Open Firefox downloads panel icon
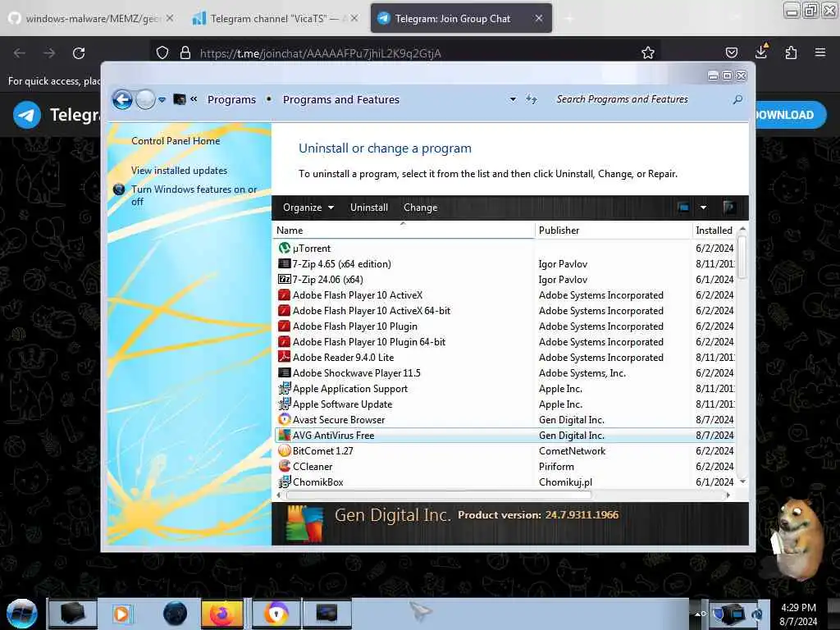 pyautogui.click(x=760, y=52)
